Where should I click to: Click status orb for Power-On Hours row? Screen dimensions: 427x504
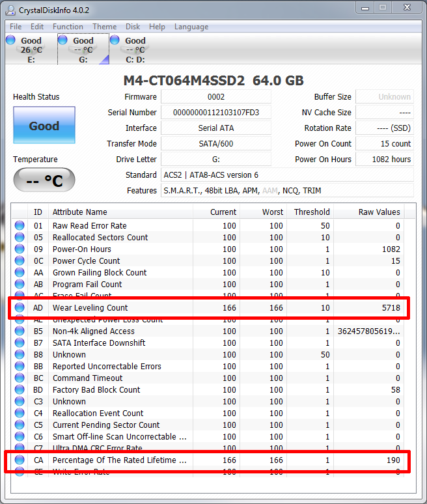[x=20, y=249]
